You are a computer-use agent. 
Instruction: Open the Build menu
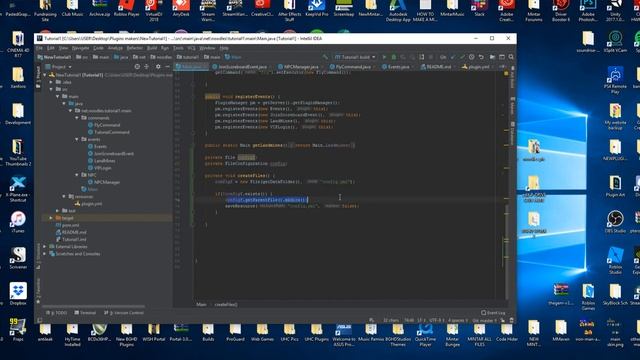(x=152, y=48)
